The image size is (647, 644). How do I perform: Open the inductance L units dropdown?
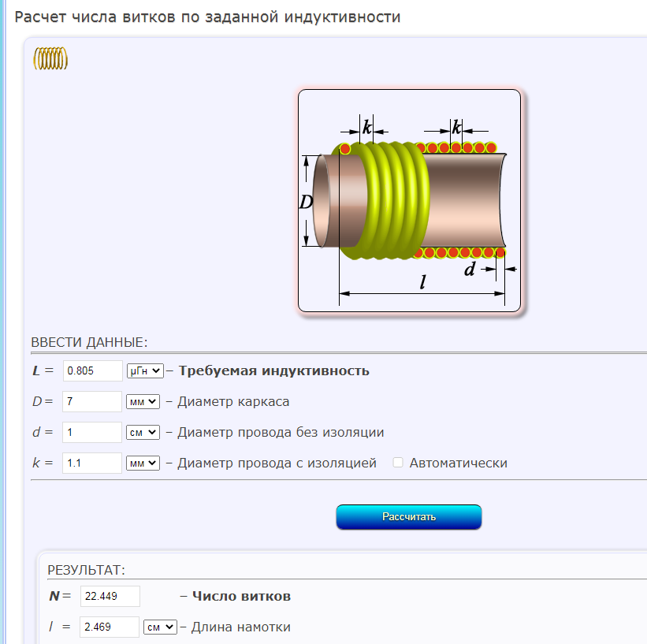click(x=144, y=370)
